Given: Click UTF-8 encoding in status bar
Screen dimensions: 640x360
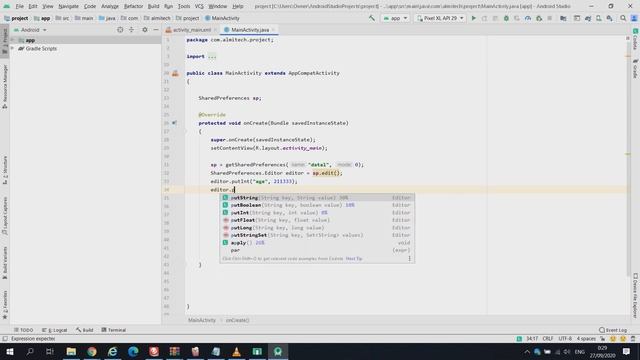Looking at the screenshot, I should [x=565, y=339].
